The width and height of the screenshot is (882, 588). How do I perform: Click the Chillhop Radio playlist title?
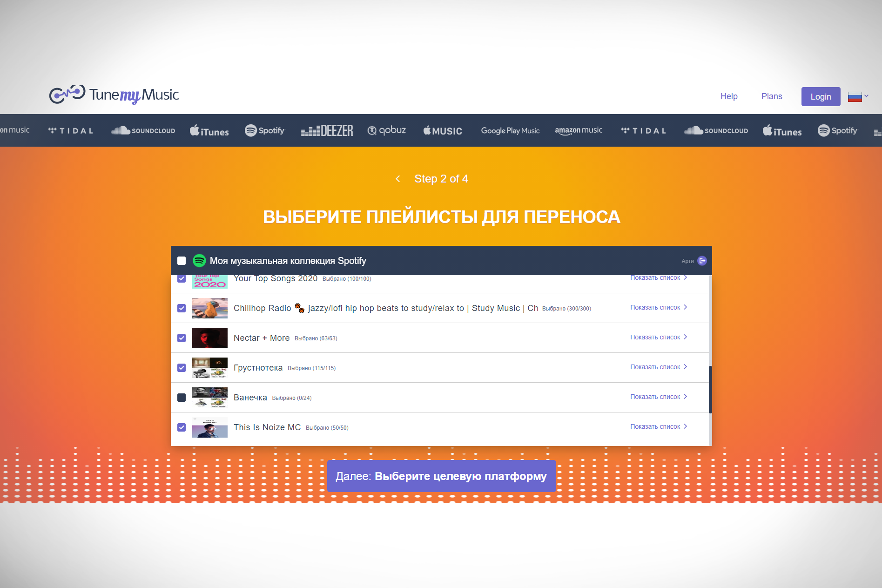386,308
